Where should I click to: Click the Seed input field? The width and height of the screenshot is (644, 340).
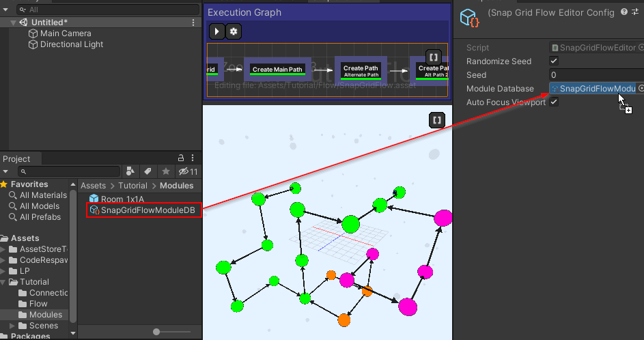(596, 74)
